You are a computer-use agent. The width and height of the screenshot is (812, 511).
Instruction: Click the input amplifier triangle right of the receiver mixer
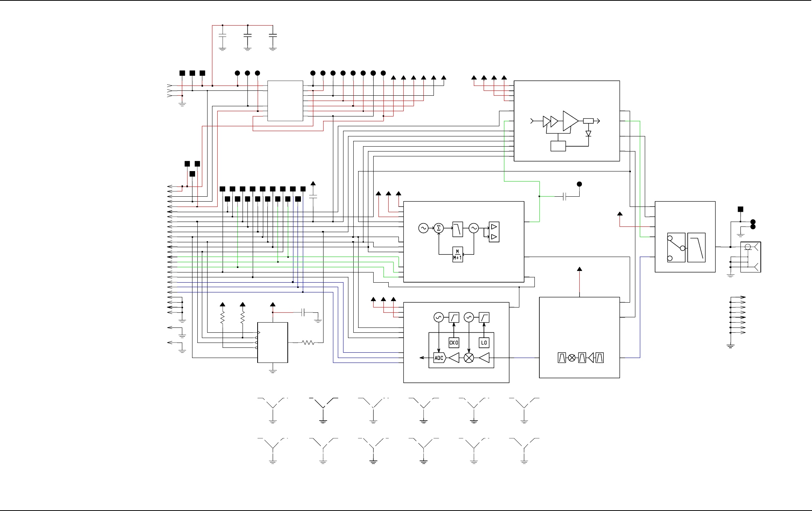tap(484, 358)
